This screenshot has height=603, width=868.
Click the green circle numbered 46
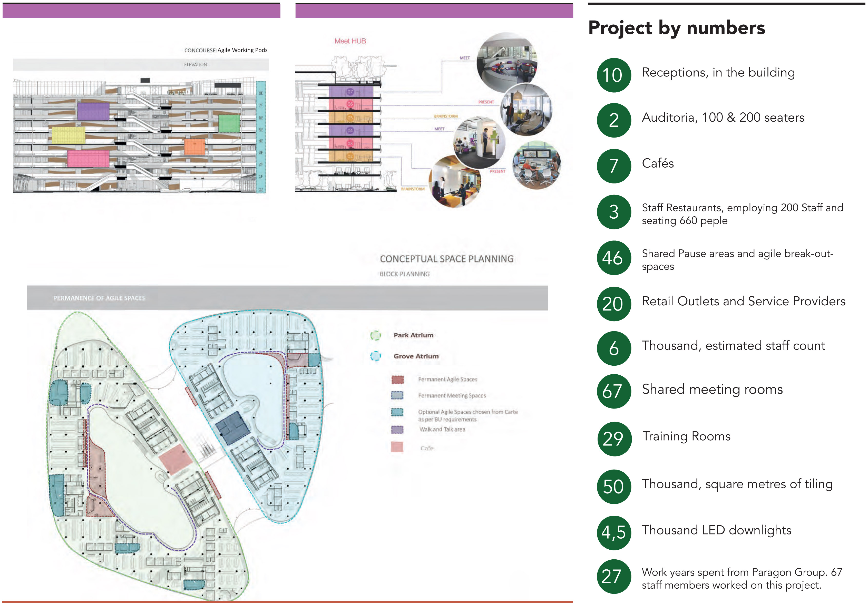pyautogui.click(x=613, y=258)
